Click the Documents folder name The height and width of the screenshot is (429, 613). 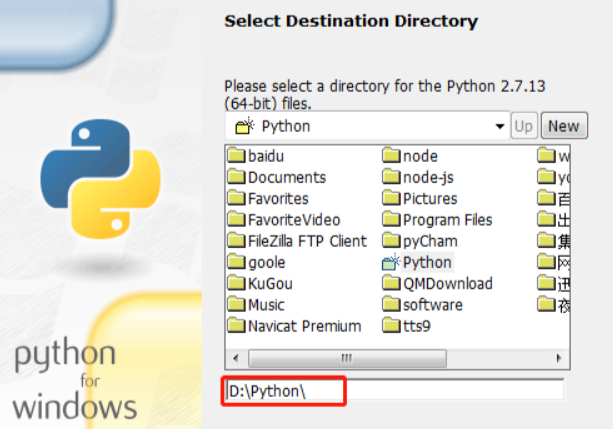(287, 177)
